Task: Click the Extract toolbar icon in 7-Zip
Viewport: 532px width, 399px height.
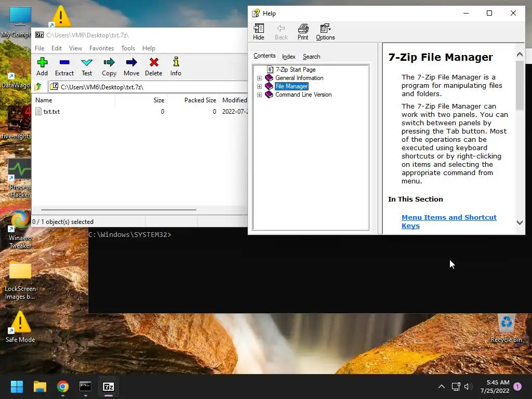Action: tap(64, 66)
